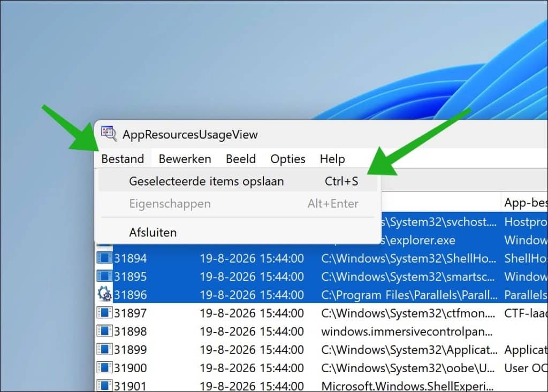Viewport: 548px width, 392px height.
Task: Click the Parallels path cell
Action: [x=409, y=295]
